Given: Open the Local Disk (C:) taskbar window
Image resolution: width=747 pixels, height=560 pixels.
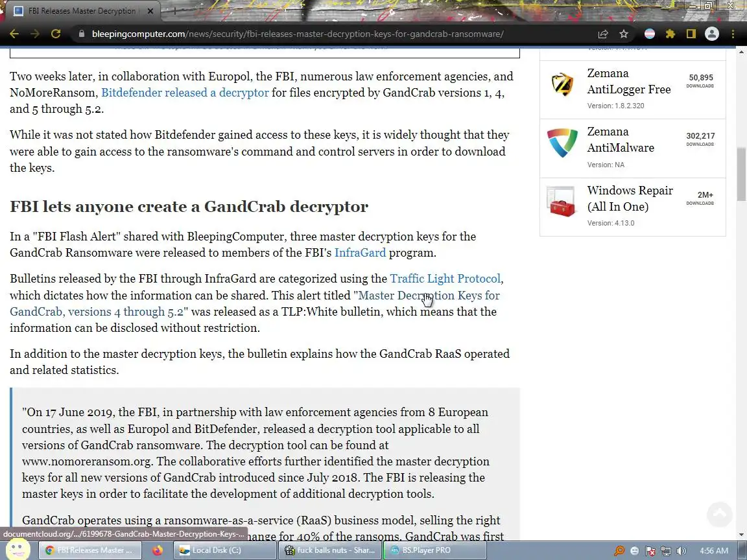Looking at the screenshot, I should (224, 550).
